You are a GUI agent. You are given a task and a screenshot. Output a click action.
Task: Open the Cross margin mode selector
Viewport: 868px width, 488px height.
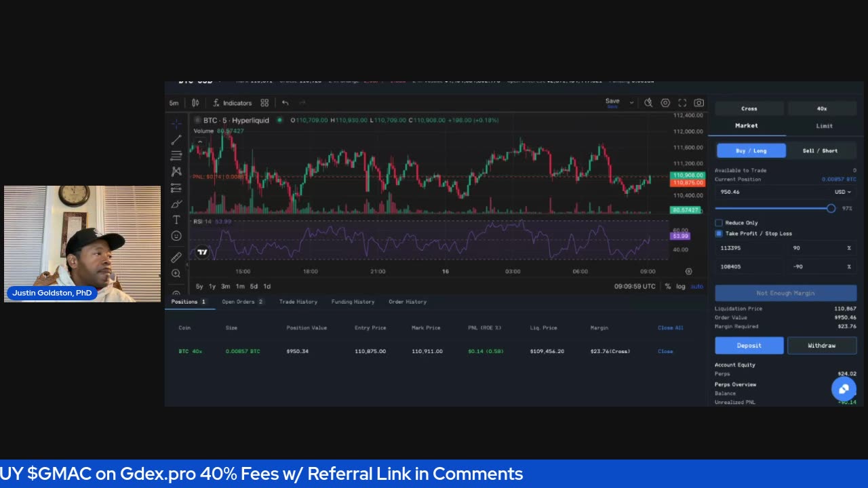pyautogui.click(x=749, y=108)
